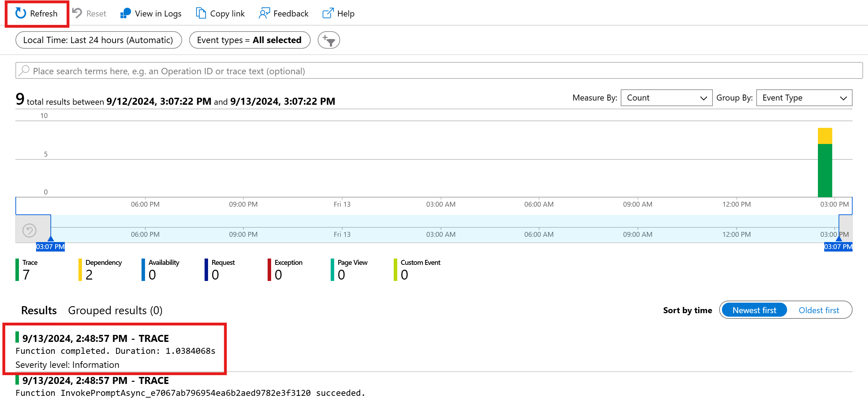Click the search input field
The image size is (868, 399).
pos(434,71)
